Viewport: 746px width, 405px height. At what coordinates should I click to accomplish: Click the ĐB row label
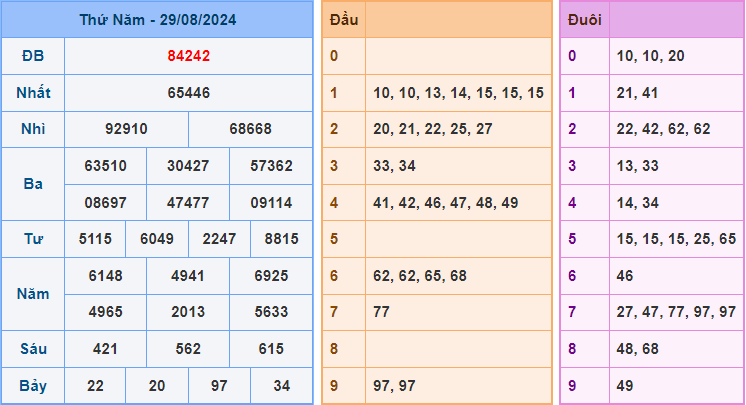33,56
